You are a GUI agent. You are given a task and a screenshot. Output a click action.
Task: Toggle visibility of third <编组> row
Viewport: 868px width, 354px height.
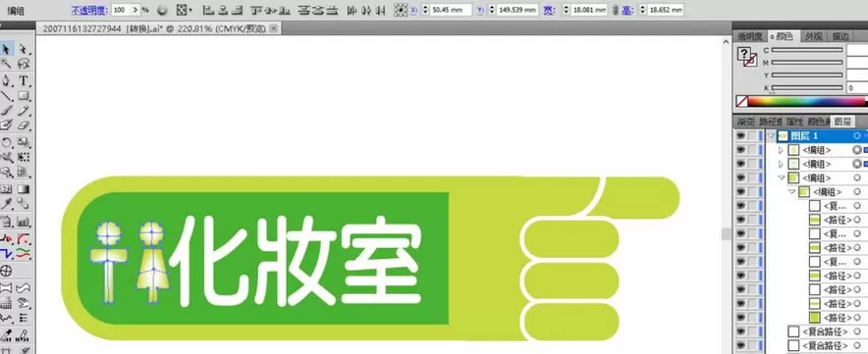pos(740,178)
